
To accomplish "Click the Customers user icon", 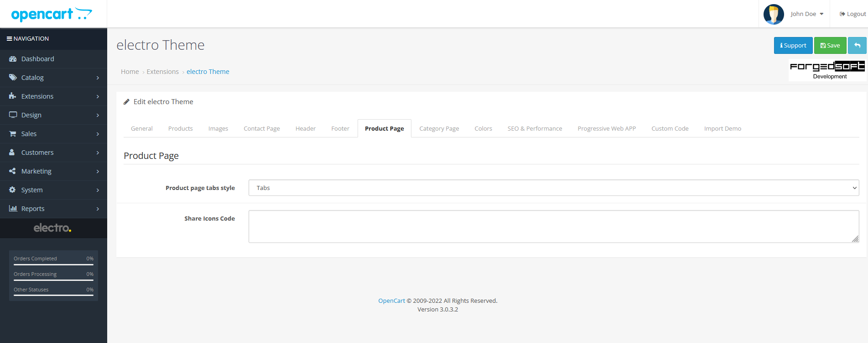I will click(12, 153).
